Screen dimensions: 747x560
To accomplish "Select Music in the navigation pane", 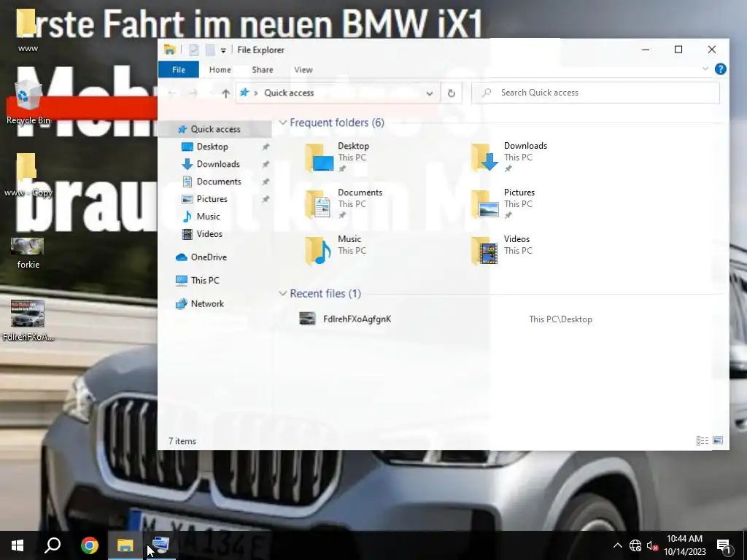I will [208, 216].
